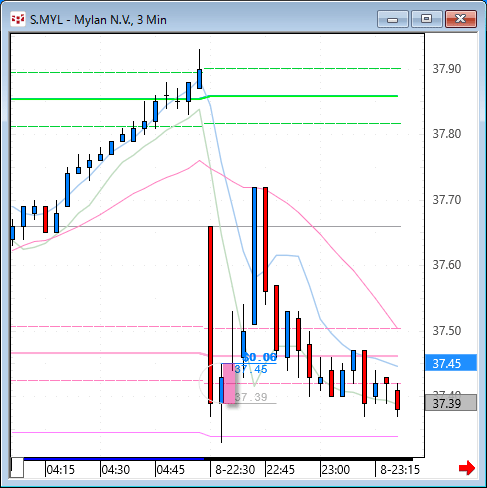This screenshot has height=488, width=487.
Task: Click the gray 37.39 price label on the axis
Action: [451, 403]
